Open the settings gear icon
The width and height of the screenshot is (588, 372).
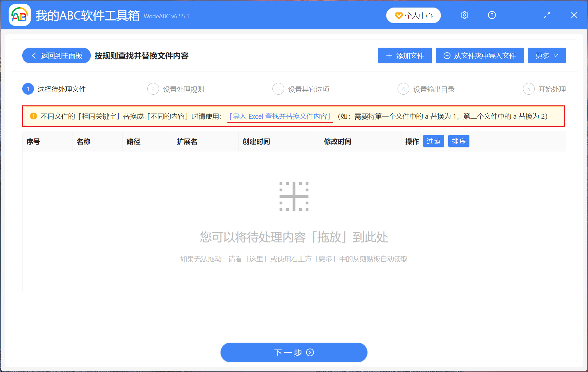pos(464,15)
